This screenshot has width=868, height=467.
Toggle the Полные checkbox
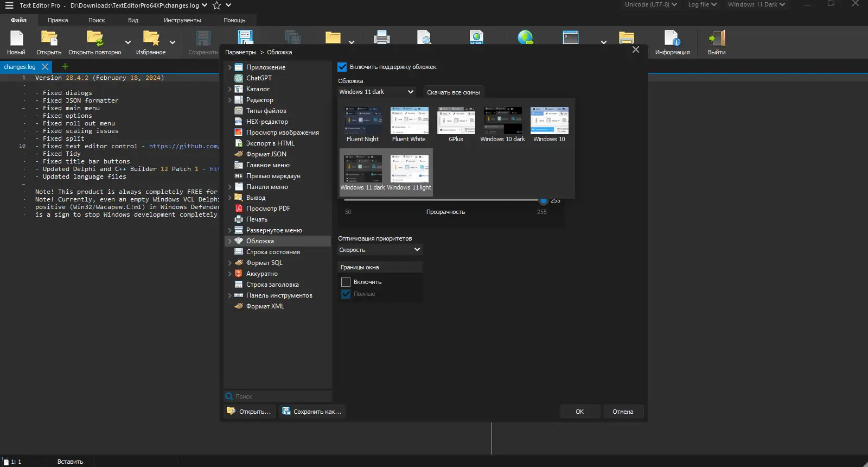pyautogui.click(x=346, y=294)
